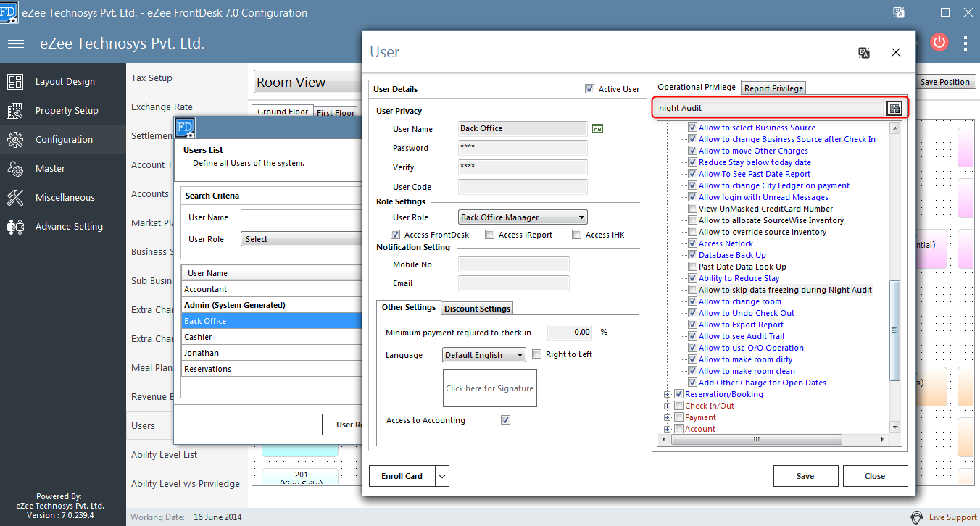Click the translate icon in main title bar
The width and height of the screenshot is (980, 526).
899,12
